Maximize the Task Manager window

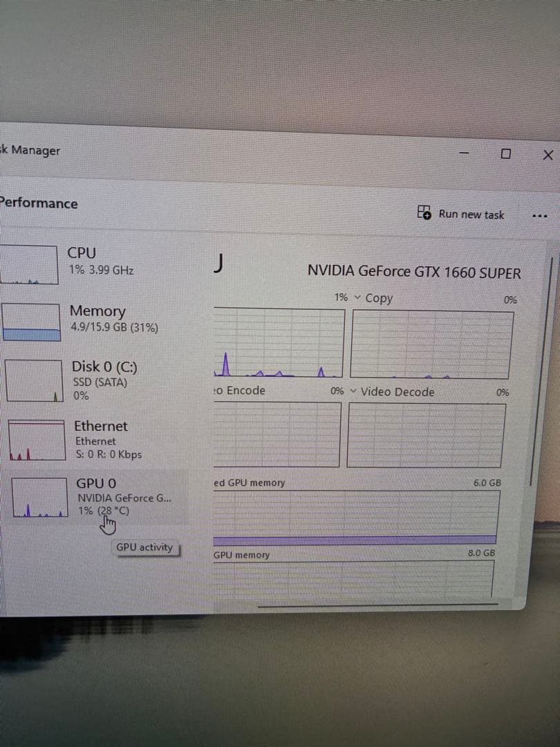point(505,154)
